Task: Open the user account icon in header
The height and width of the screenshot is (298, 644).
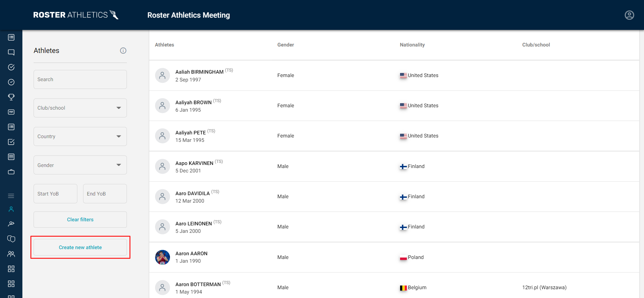Action: tap(629, 15)
